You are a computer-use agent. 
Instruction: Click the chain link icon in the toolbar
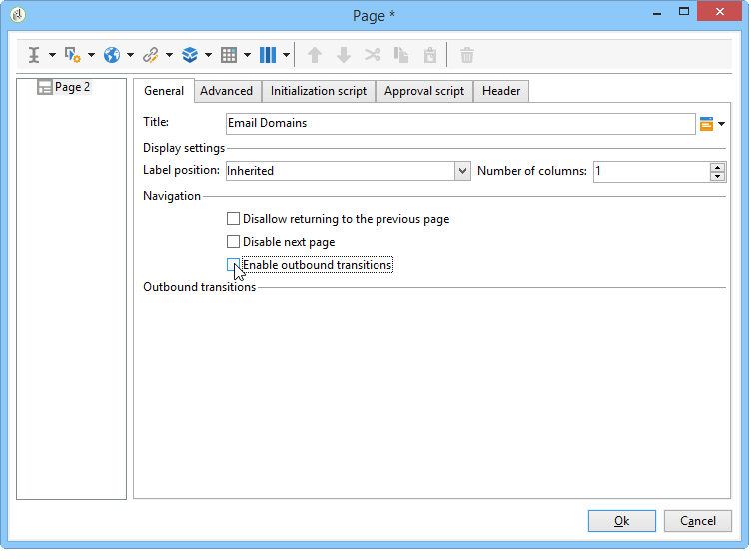[x=151, y=55]
